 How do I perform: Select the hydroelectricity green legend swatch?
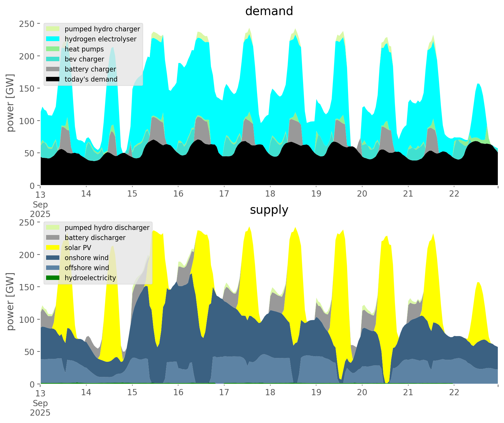(x=53, y=278)
